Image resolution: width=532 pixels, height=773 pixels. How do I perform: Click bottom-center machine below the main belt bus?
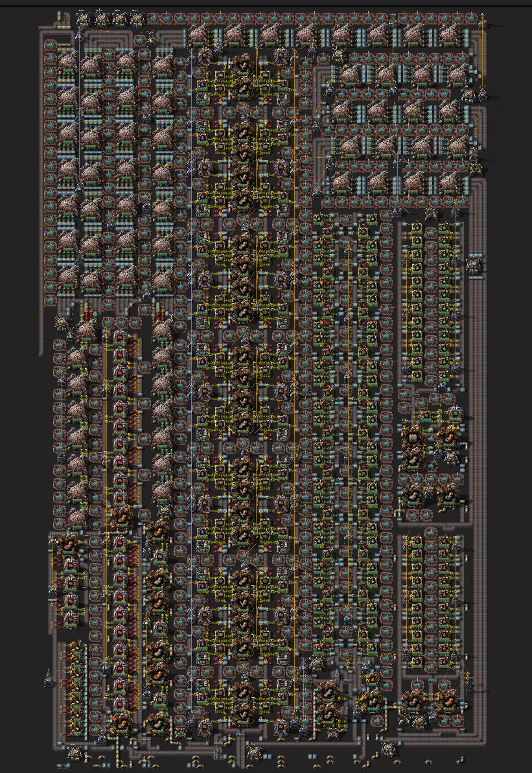coord(254,751)
